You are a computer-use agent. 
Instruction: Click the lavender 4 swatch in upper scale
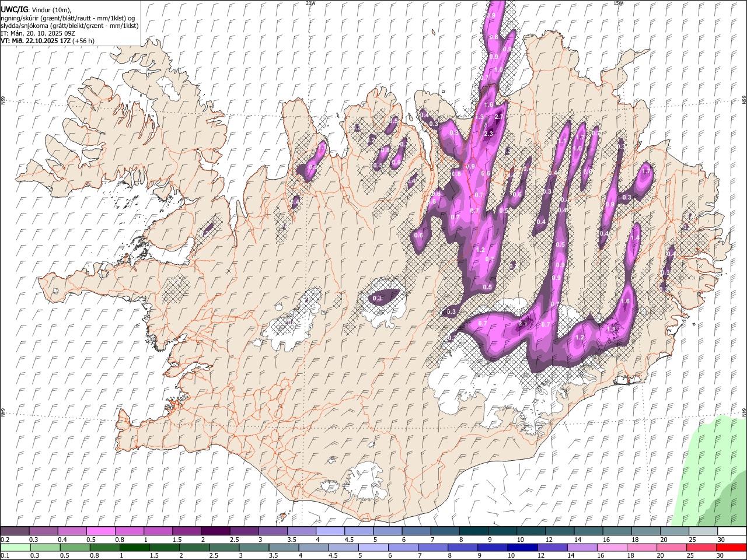[330, 531]
